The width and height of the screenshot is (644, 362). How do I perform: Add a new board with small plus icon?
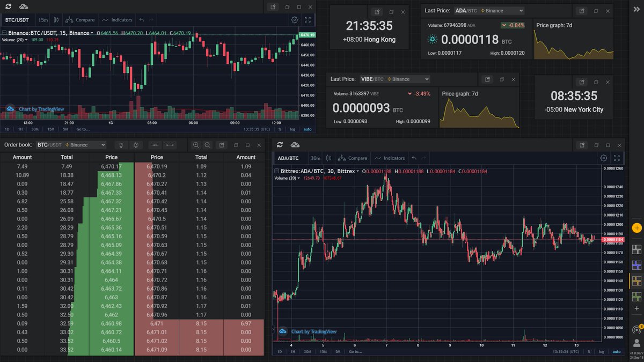[x=637, y=309]
